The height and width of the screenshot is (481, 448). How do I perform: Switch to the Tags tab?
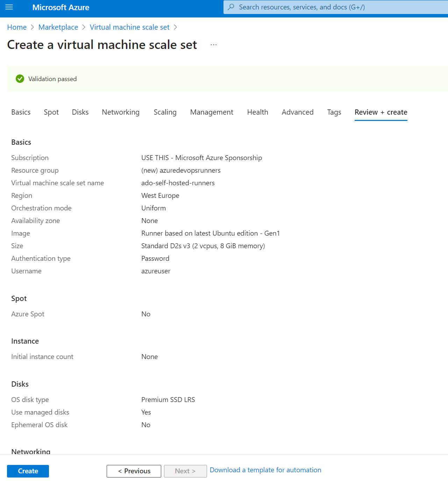[x=334, y=112]
